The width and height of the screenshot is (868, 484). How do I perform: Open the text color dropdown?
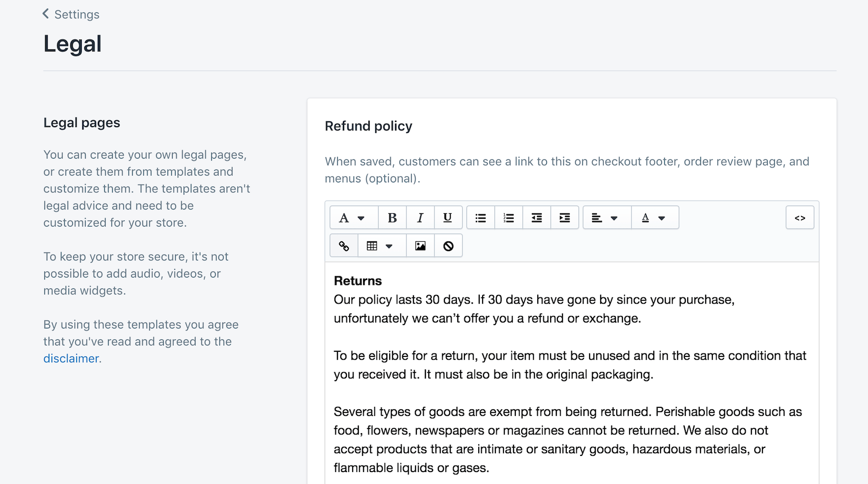tap(655, 217)
